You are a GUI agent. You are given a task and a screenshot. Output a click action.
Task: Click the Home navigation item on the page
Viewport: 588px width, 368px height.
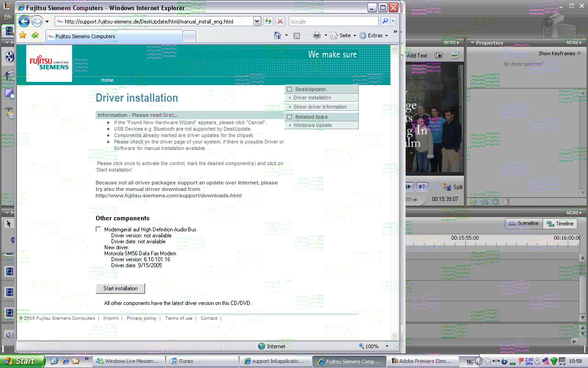[107, 80]
